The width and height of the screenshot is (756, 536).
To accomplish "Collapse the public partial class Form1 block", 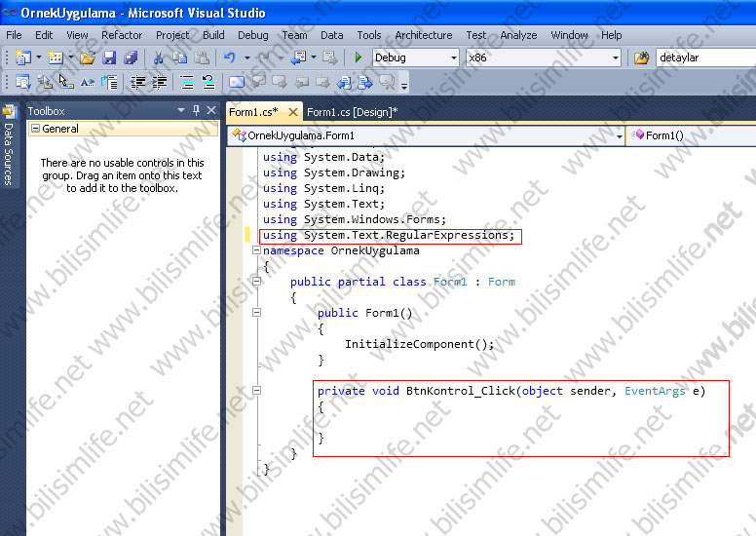I will pyautogui.click(x=256, y=282).
